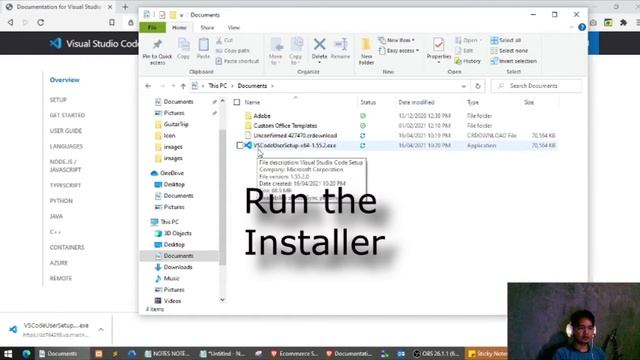Open Properties in the ribbon
Screen dimensions: 640x360
click(439, 50)
